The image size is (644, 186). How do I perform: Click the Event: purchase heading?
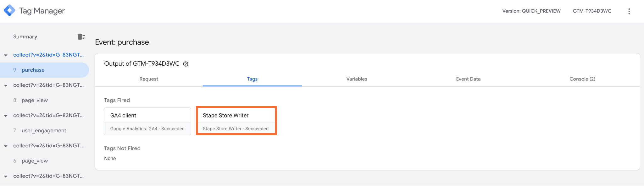122,42
